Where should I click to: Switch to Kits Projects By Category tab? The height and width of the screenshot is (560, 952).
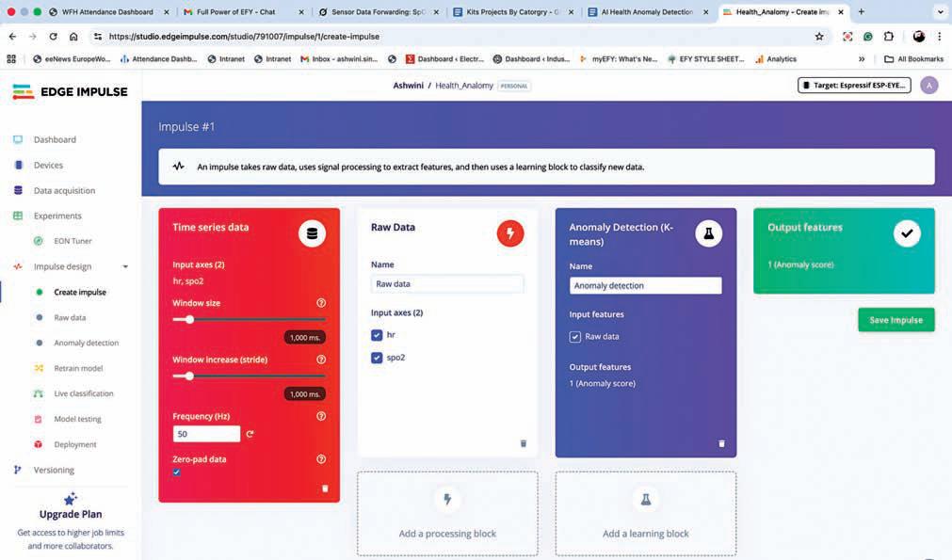(512, 11)
